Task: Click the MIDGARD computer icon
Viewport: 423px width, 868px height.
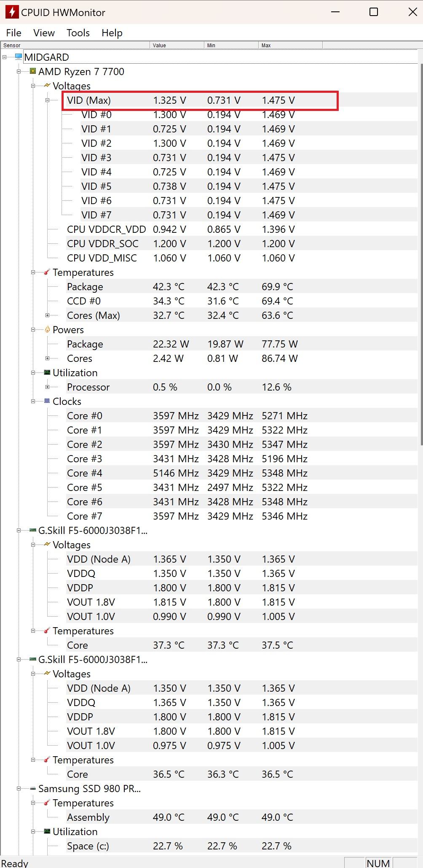Action: click(x=19, y=57)
